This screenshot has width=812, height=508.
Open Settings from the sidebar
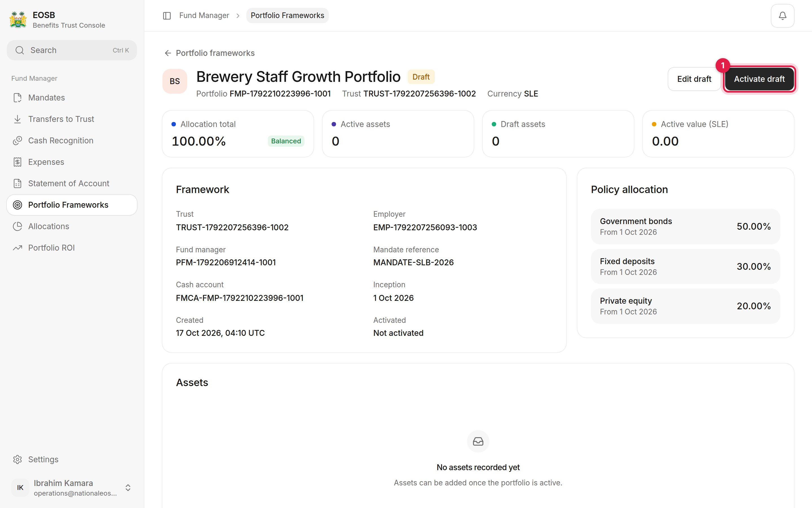pyautogui.click(x=72, y=459)
